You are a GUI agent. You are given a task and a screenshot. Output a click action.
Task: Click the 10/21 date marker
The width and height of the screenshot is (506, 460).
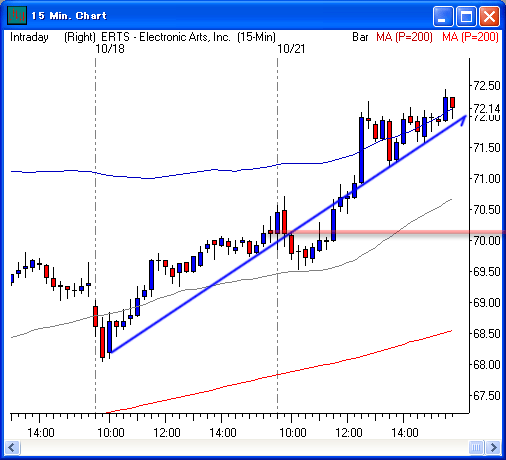pos(291,49)
